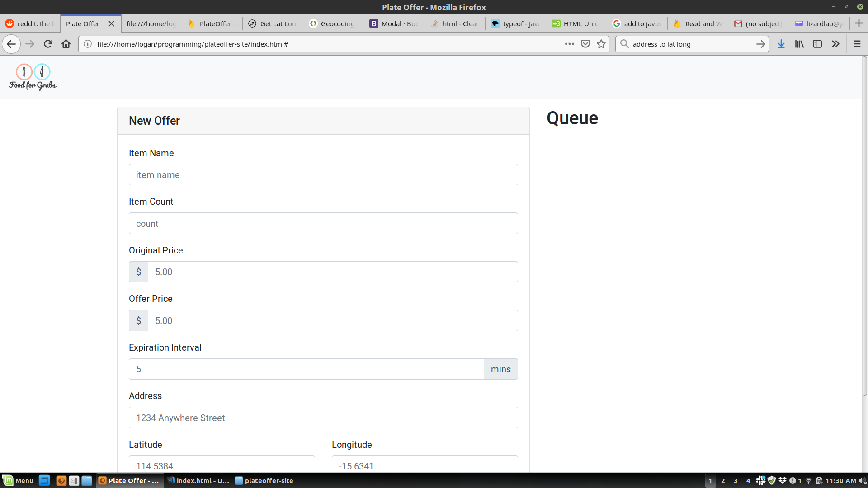The image size is (868, 488).
Task: Click the page vertical scrollbar
Action: click(x=864, y=226)
